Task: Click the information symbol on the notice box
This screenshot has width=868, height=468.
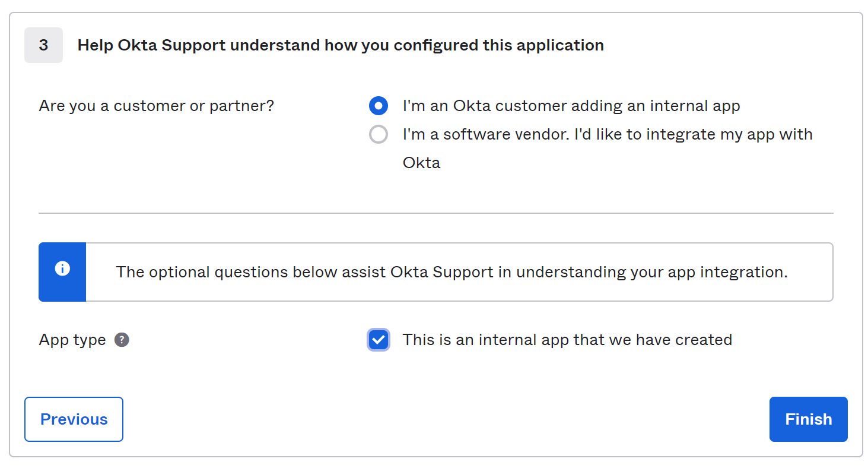Action: [62, 268]
